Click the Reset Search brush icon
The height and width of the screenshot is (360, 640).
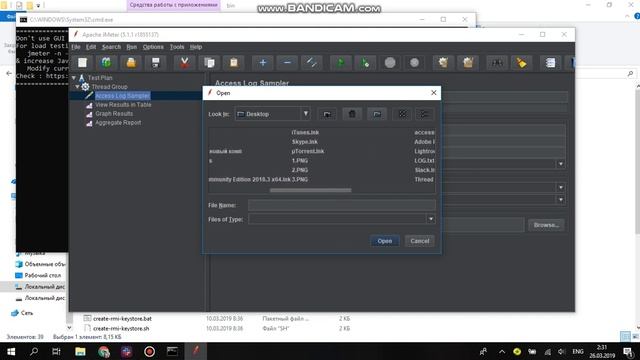coord(521,63)
